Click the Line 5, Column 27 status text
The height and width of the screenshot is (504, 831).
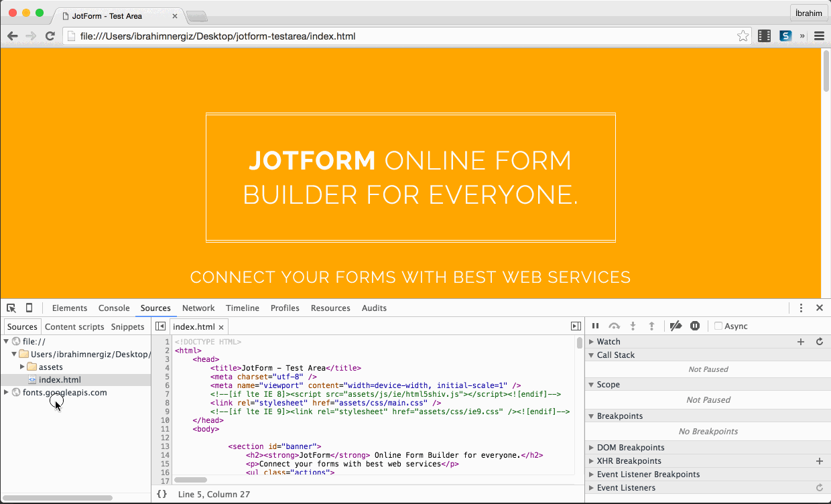click(x=214, y=494)
